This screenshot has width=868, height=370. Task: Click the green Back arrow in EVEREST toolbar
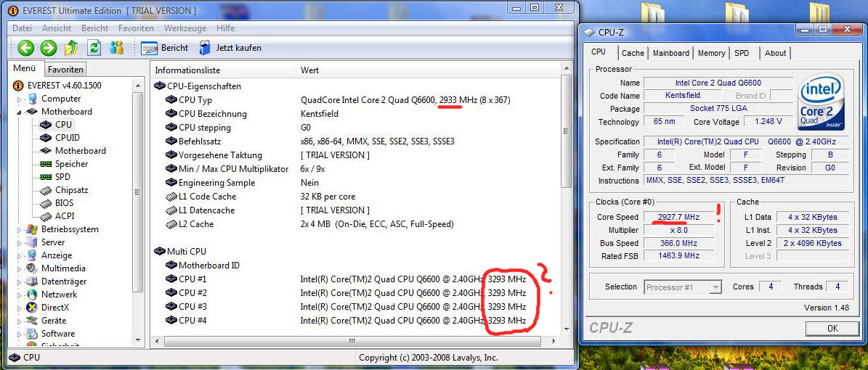[26, 48]
